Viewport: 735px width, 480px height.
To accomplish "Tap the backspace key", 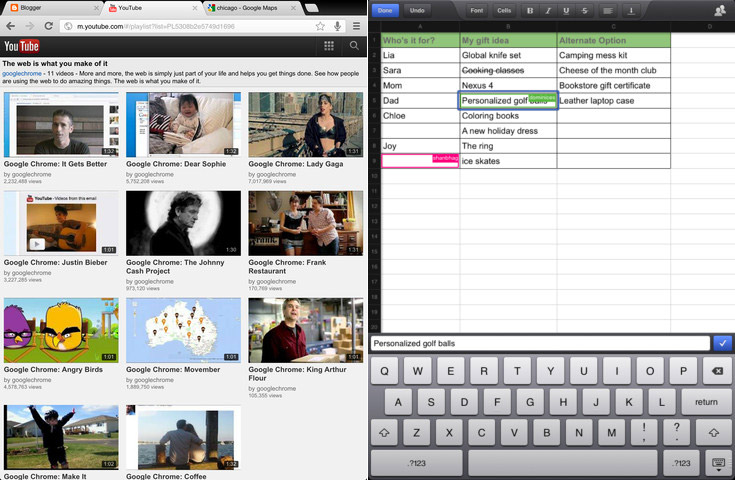I will point(717,371).
